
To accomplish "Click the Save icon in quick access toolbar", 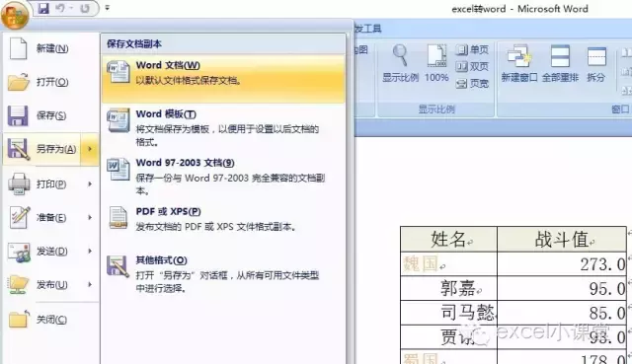I will (43, 8).
